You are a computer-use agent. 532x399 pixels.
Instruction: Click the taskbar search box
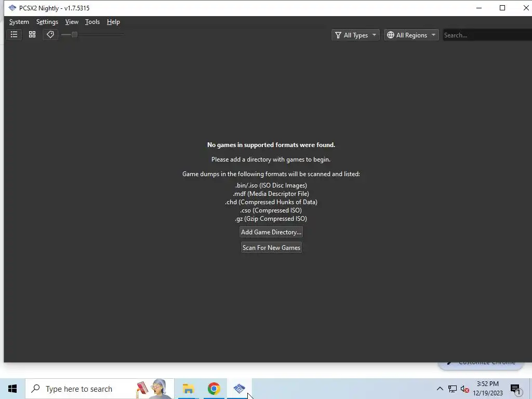tap(100, 389)
